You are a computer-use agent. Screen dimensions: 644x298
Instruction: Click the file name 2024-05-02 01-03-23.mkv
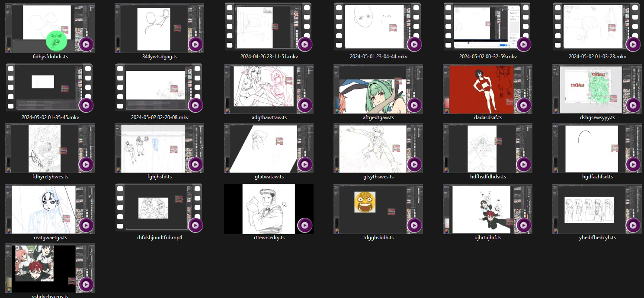coord(597,57)
